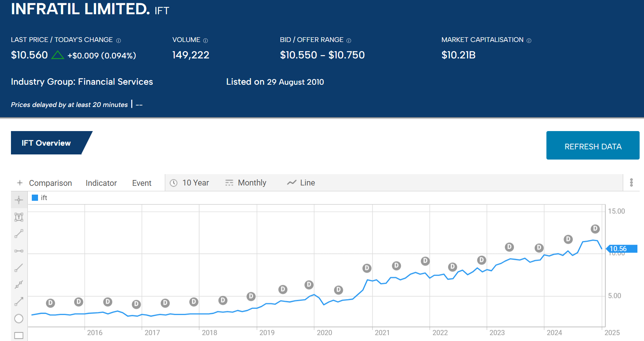Select the extended line drawing tool

19,284
